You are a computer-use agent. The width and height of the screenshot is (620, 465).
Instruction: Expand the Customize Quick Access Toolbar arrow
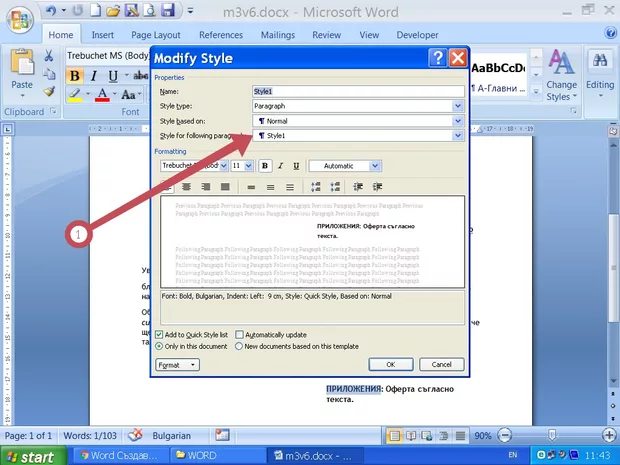pyautogui.click(x=190, y=11)
